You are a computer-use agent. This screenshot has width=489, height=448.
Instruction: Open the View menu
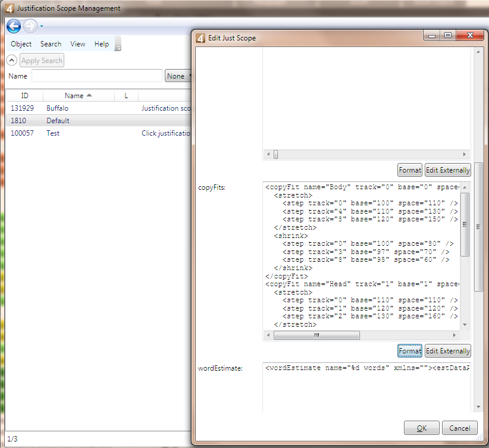coord(78,44)
